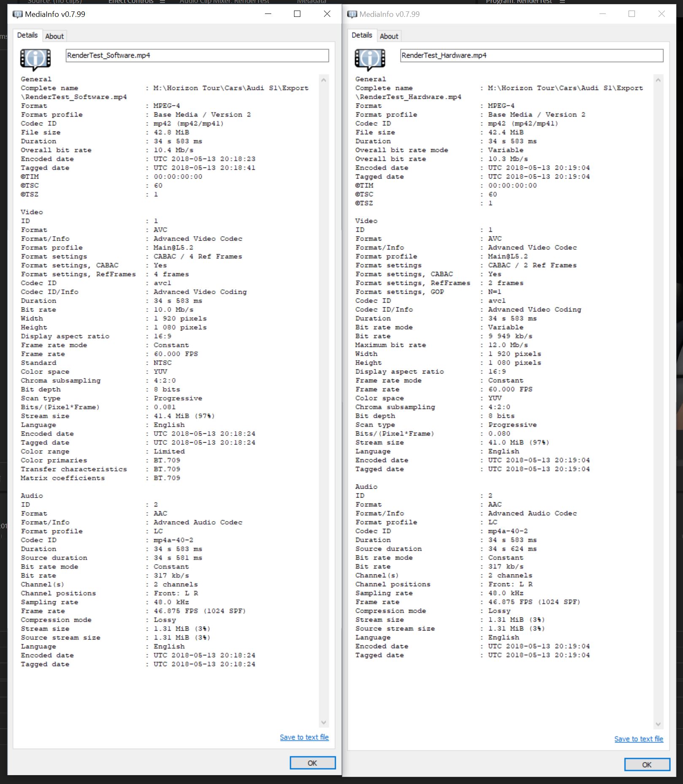Screen dimensions: 683x784
Task: Click the '42.4 MiB' file size value
Action: [506, 132]
